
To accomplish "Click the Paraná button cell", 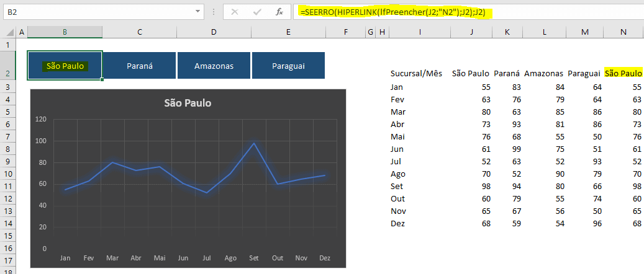I will tap(140, 65).
